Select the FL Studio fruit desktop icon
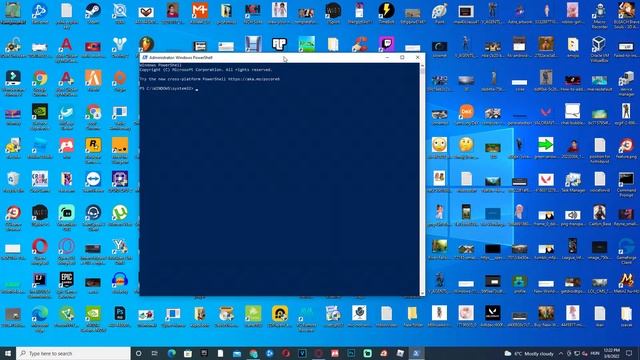Viewport: 640px width, 360px height. 146,44
